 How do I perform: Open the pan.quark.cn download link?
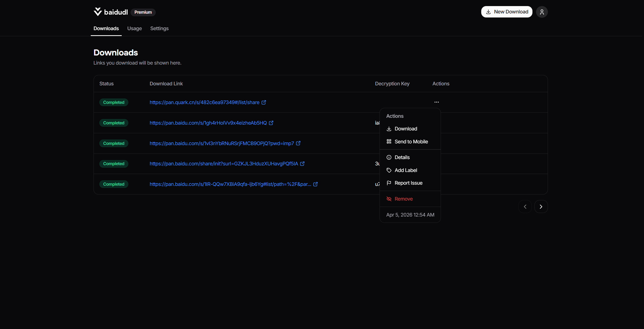pyautogui.click(x=204, y=102)
